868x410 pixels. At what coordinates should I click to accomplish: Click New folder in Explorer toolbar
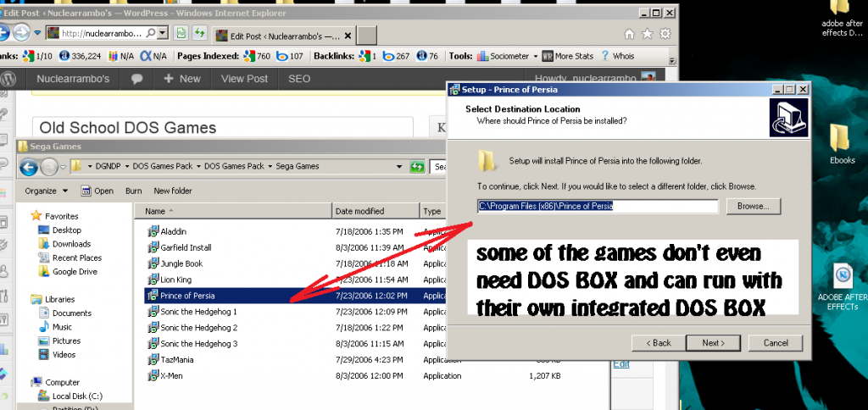point(173,191)
